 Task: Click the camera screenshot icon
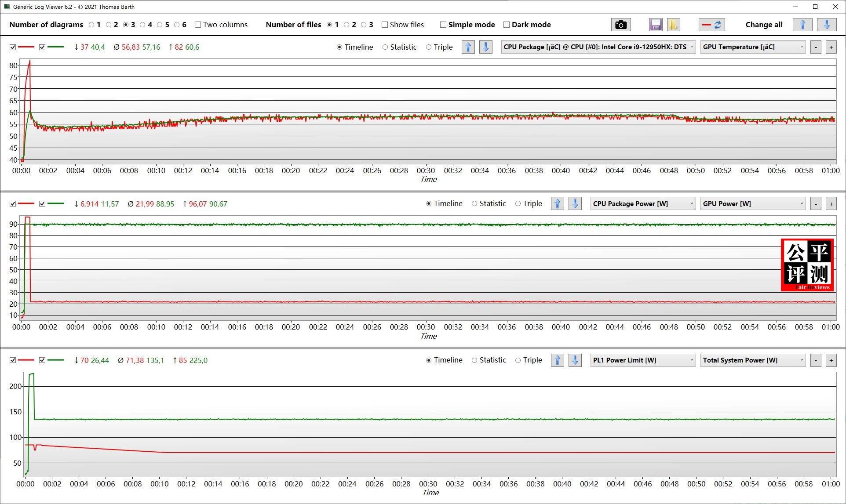pyautogui.click(x=620, y=25)
